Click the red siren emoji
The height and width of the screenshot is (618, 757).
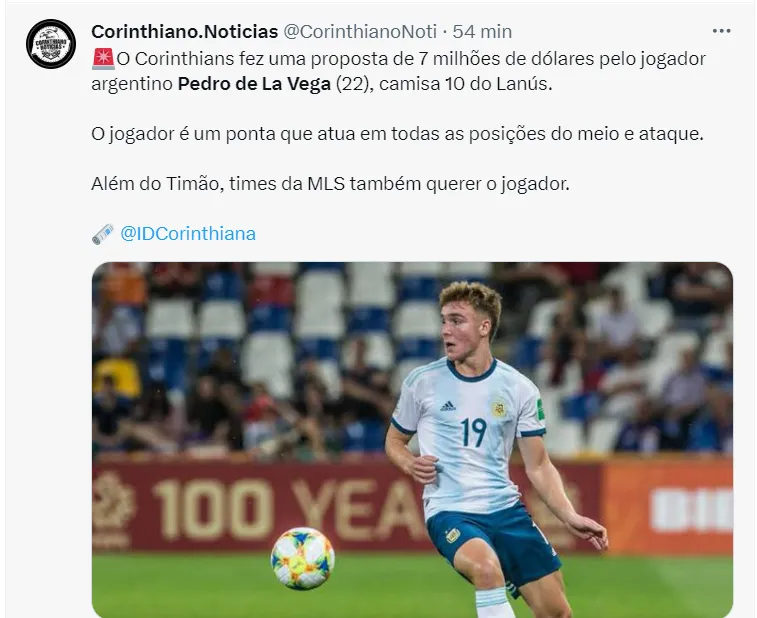[x=103, y=58]
